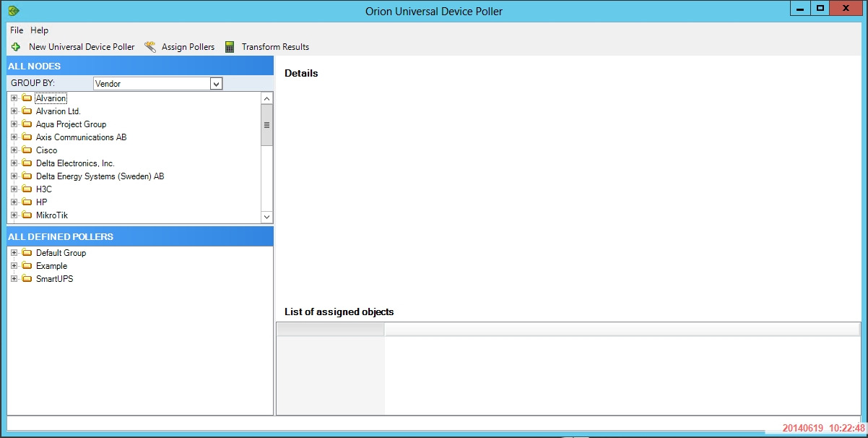Image resolution: width=868 pixels, height=438 pixels.
Task: Click the Aqua Project Group folder icon
Action: pyautogui.click(x=27, y=124)
